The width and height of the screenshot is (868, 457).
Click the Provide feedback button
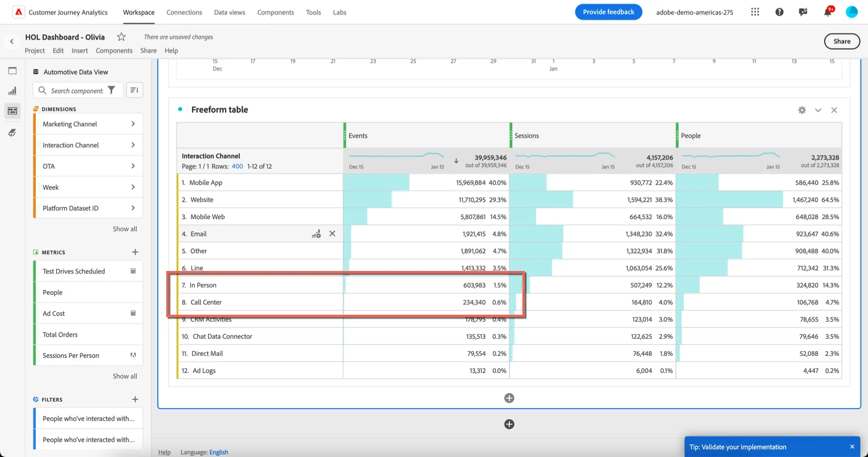[x=608, y=12]
